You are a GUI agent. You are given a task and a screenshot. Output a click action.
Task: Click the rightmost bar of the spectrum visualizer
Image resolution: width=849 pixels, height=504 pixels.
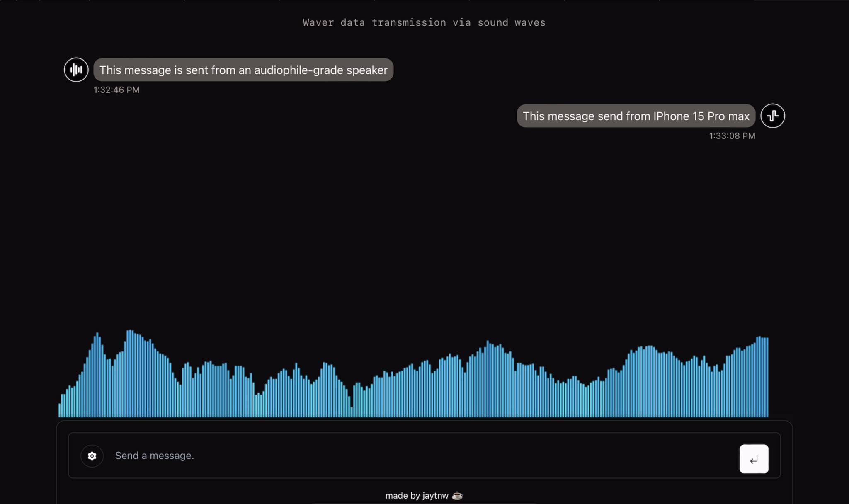coord(767,377)
